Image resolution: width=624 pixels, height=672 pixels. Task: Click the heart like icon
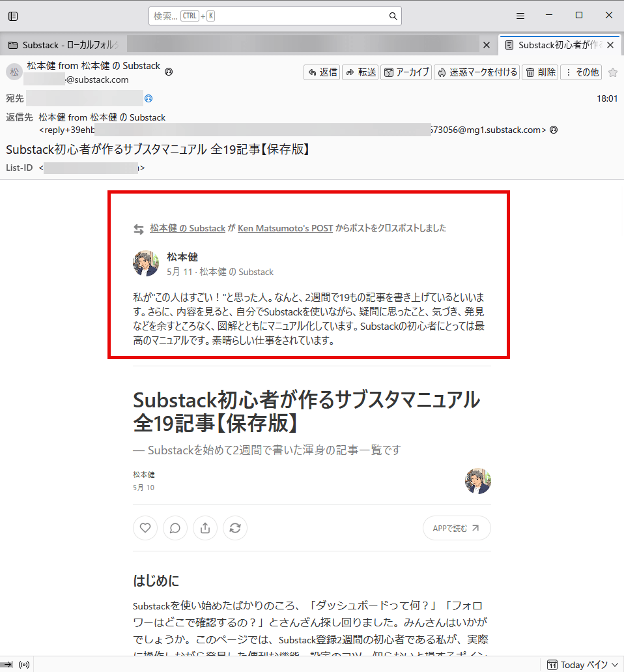[x=145, y=528]
